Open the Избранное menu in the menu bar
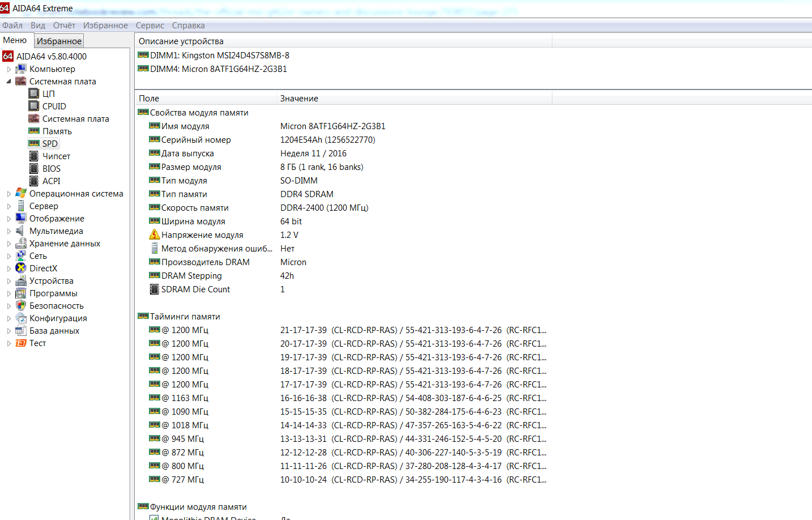 coord(105,25)
